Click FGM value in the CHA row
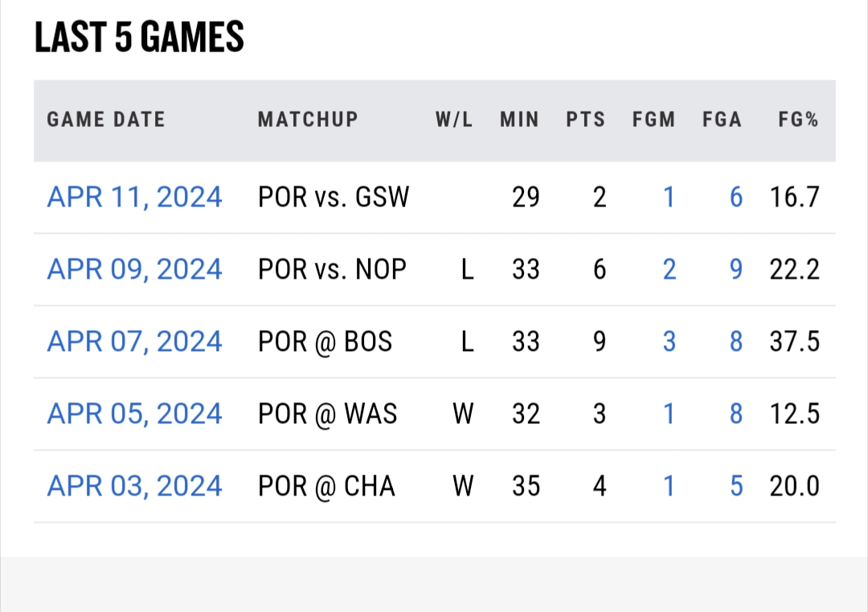Screen dimensions: 868x612 [x=669, y=486]
